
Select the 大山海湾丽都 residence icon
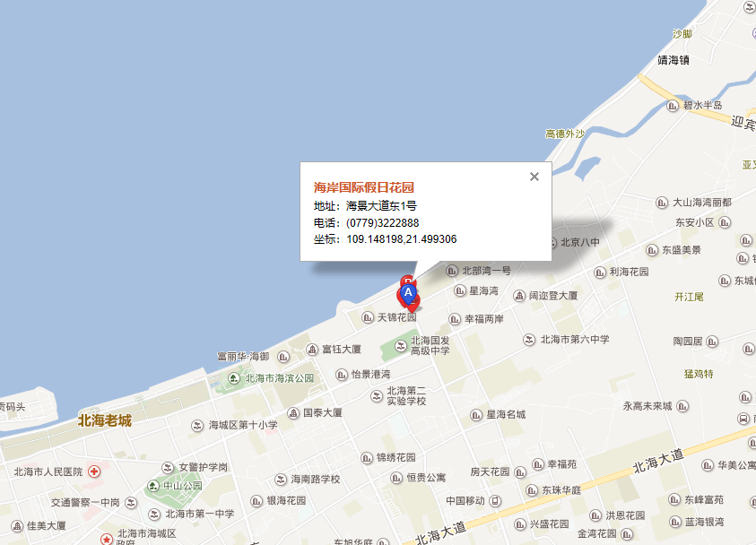pyautogui.click(x=662, y=203)
